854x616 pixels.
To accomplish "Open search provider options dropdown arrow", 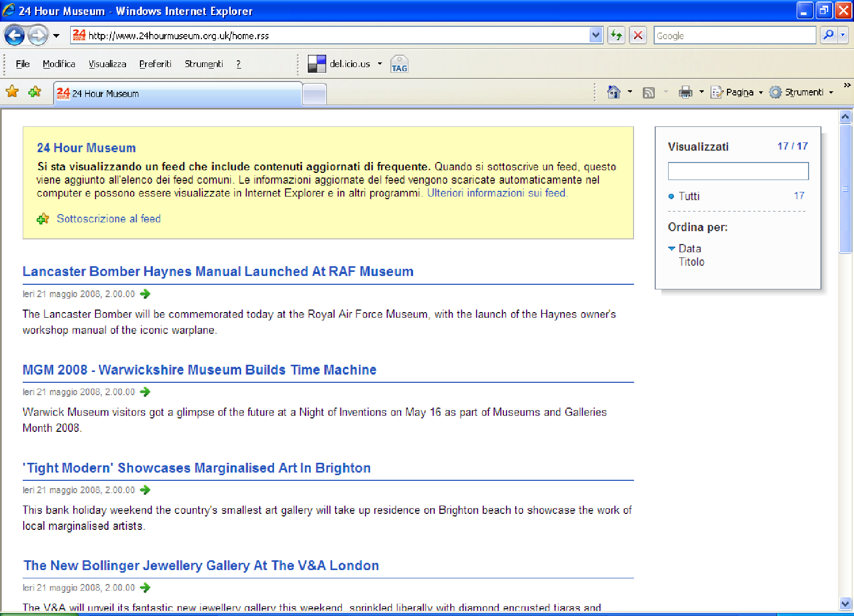I will tap(843, 35).
